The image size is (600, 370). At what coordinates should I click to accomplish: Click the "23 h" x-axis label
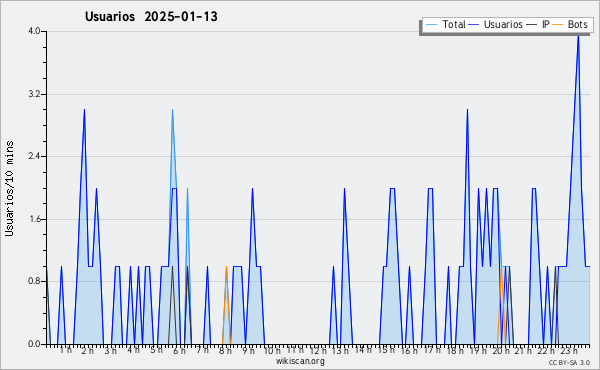(569, 351)
